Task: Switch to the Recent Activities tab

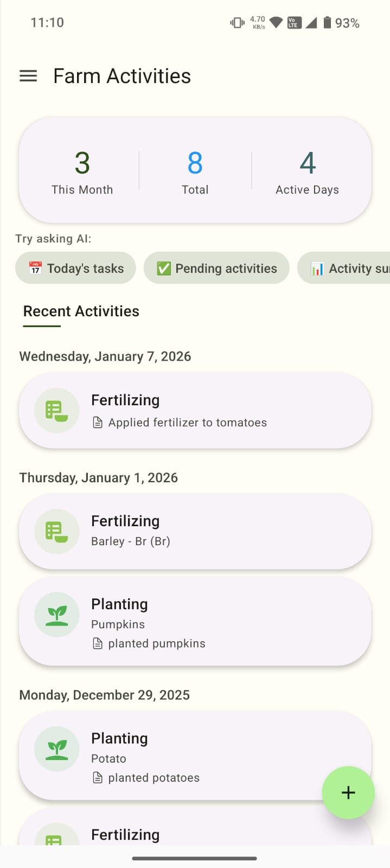Action: coord(80,311)
